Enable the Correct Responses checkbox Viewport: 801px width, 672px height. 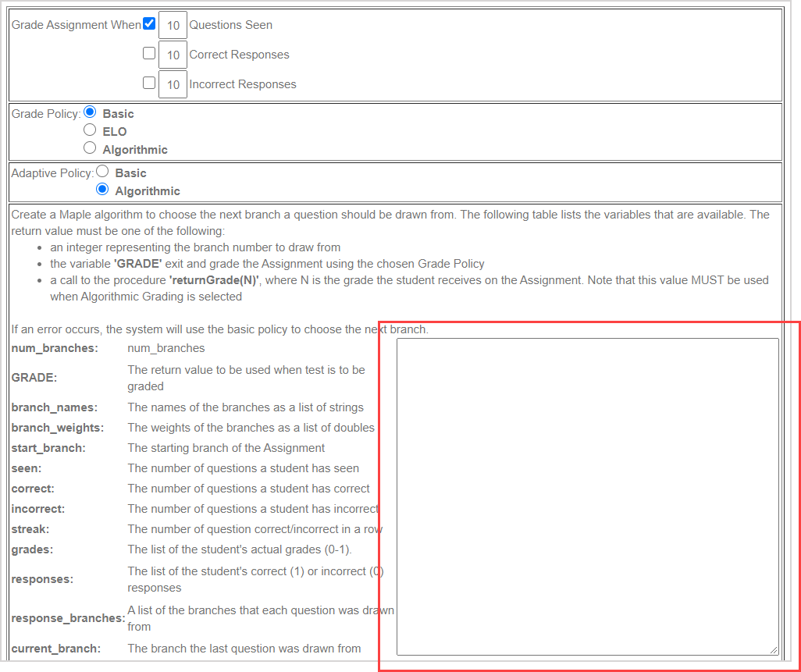click(149, 54)
